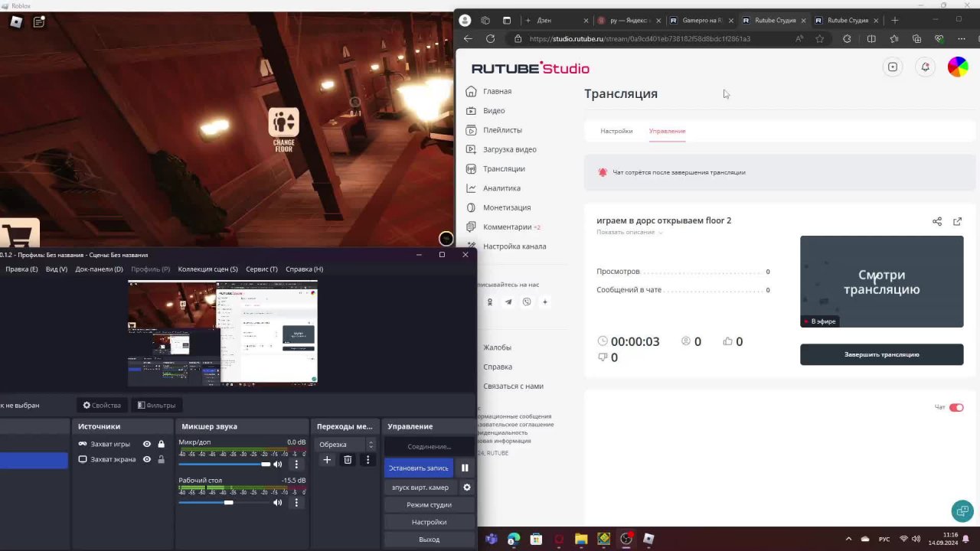Expand Показать описание under the stream title
This screenshot has height=551, width=980.
pyautogui.click(x=629, y=232)
